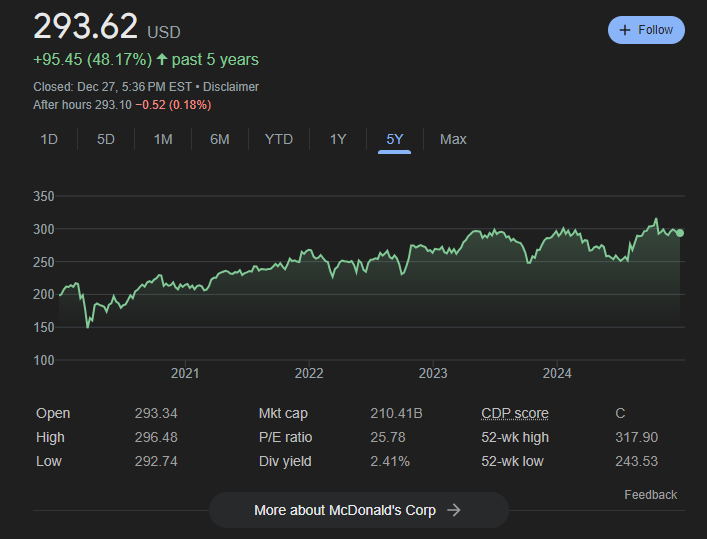Show the 1Y chart range
The height and width of the screenshot is (539, 707).
[x=338, y=139]
